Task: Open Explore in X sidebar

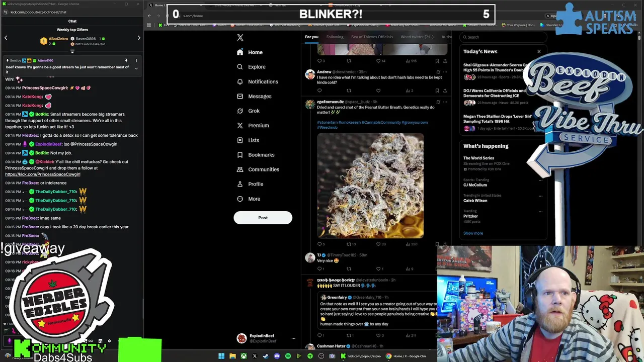Action: 251,67
